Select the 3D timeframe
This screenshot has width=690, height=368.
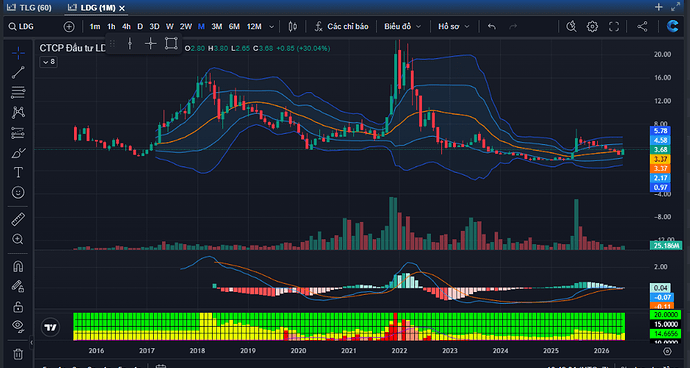pos(154,26)
